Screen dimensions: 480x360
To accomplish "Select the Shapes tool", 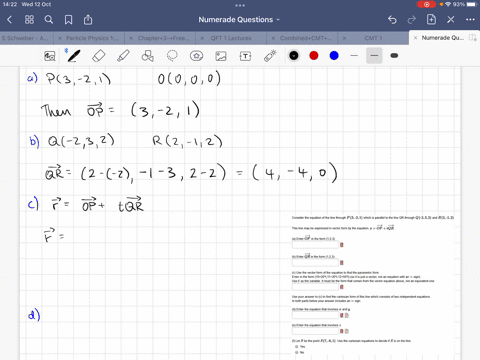I will coord(147,56).
